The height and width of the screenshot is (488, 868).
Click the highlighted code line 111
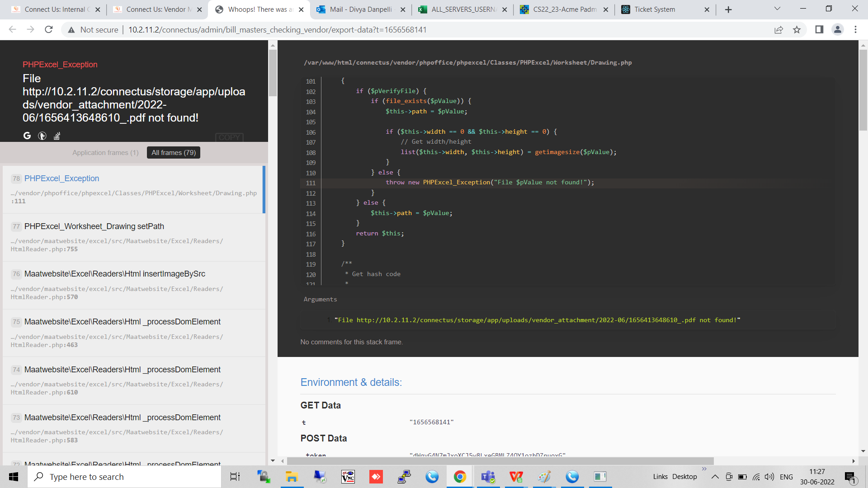[567, 183]
